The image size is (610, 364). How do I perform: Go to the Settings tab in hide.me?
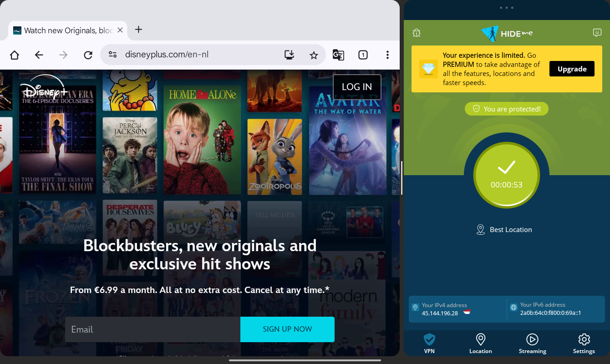tap(584, 344)
